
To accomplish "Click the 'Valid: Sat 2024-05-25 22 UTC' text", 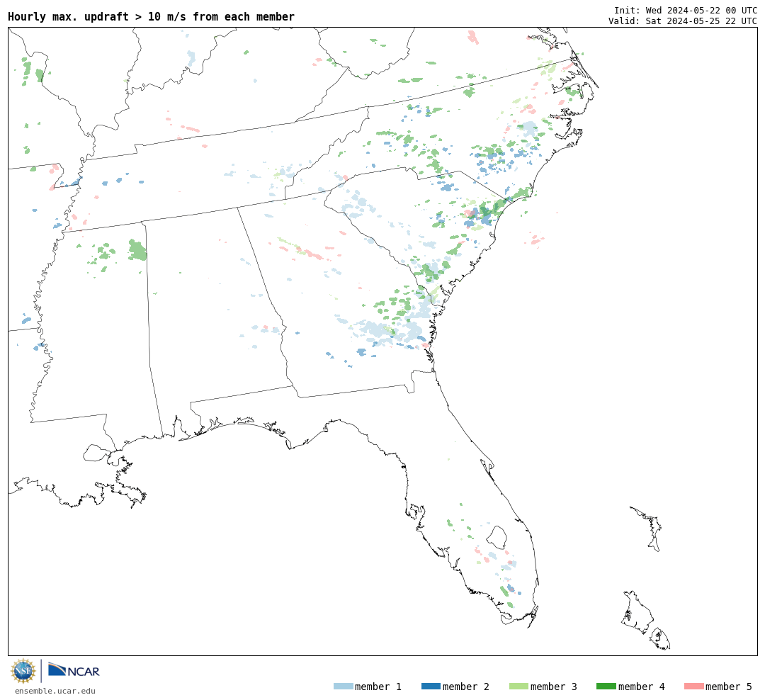I will coord(683,21).
